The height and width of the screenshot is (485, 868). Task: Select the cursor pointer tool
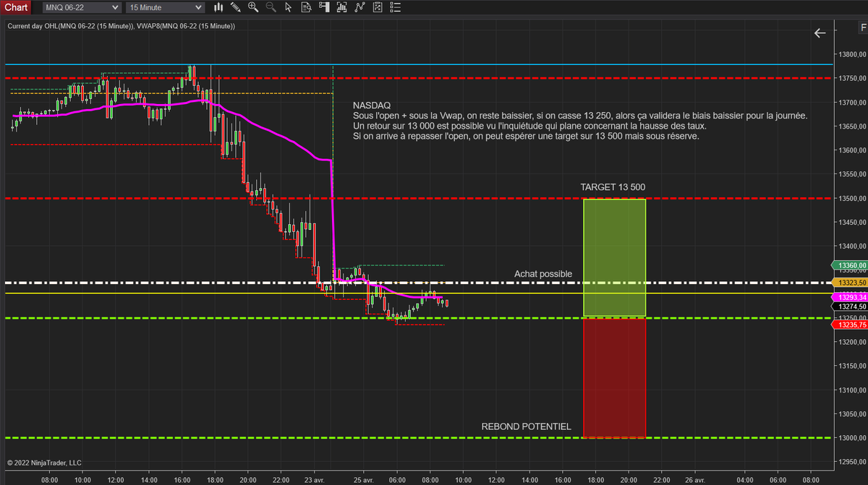click(288, 7)
